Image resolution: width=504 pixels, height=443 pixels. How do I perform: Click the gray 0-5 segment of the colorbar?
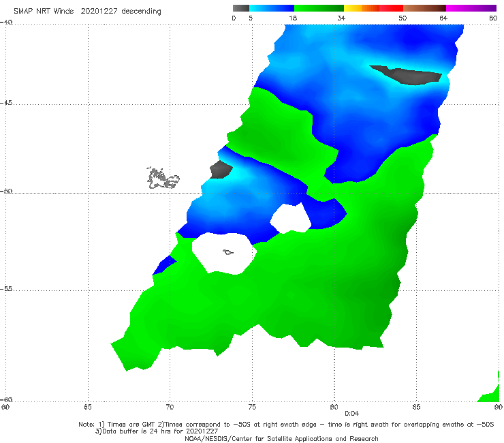[x=241, y=8]
